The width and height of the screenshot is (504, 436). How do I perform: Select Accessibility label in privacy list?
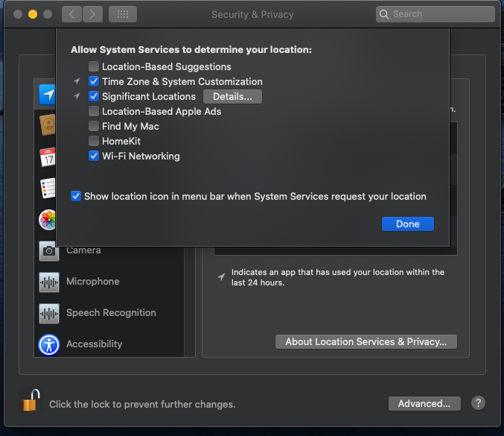(95, 344)
